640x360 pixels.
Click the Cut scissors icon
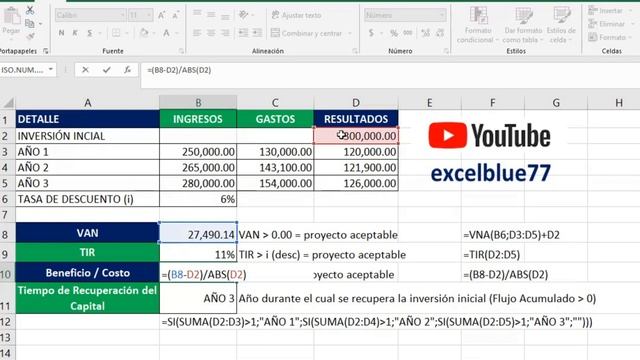coord(30,10)
